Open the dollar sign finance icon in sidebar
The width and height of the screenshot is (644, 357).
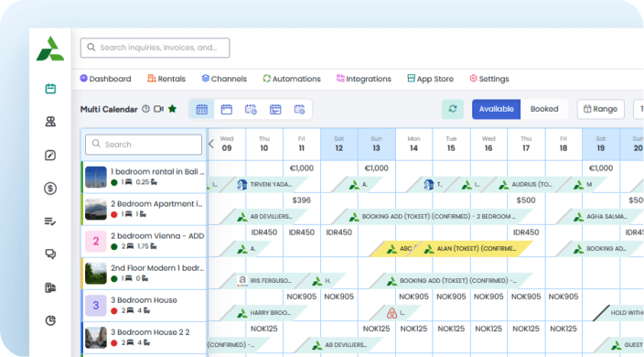tap(50, 189)
